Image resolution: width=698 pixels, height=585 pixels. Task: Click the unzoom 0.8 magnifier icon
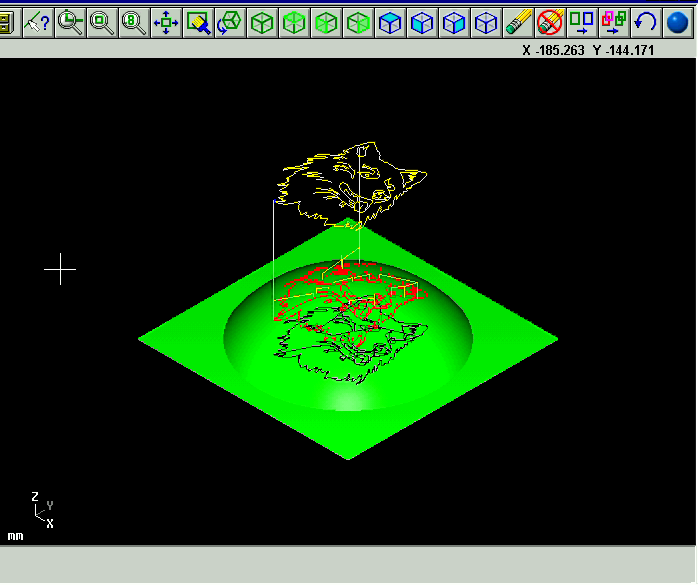[134, 22]
